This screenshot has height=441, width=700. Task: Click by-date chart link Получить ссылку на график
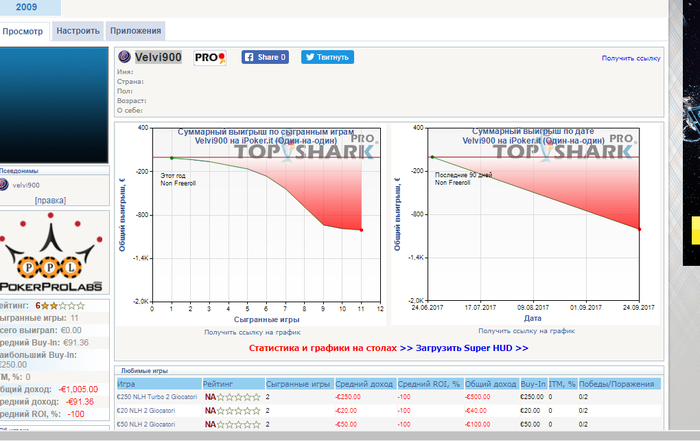[526, 331]
